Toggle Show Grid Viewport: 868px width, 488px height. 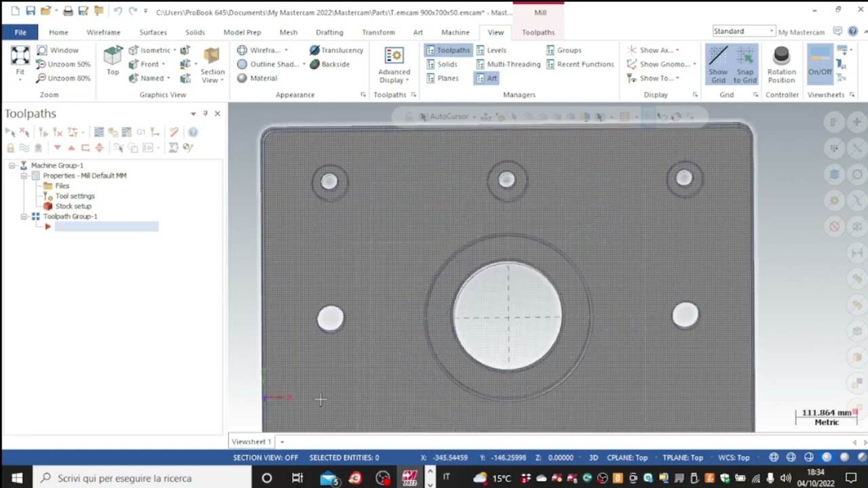[718, 65]
